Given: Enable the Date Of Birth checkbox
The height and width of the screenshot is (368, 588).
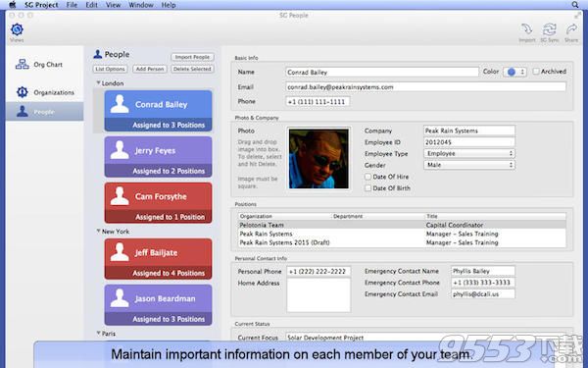Looking at the screenshot, I should coord(367,187).
